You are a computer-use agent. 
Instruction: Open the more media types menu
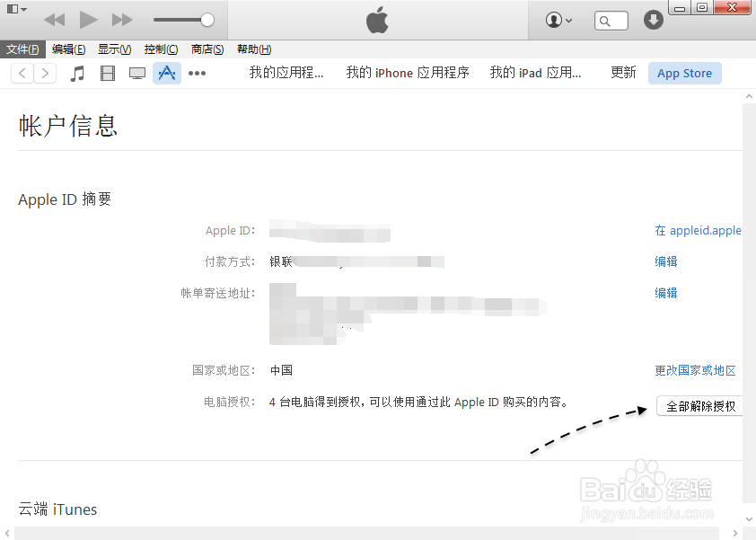(x=197, y=73)
